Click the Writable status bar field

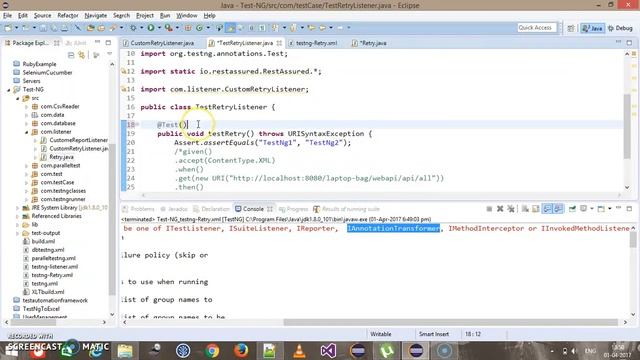click(381, 334)
